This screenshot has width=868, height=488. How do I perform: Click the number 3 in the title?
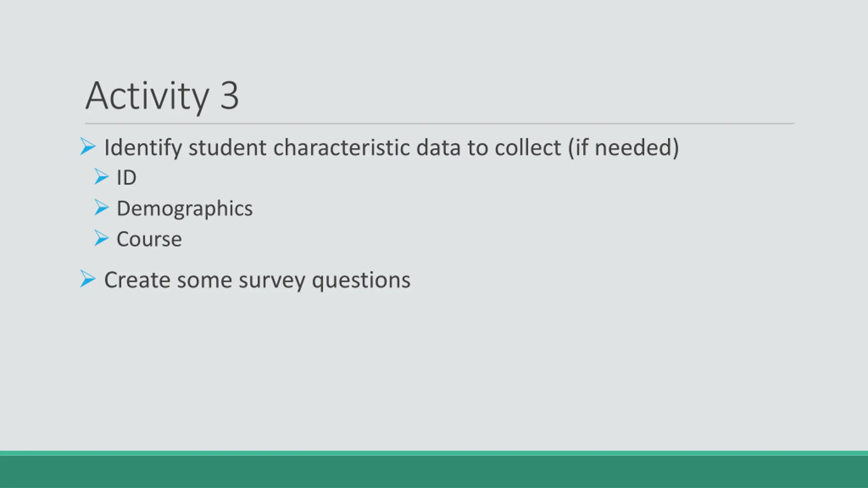click(230, 96)
